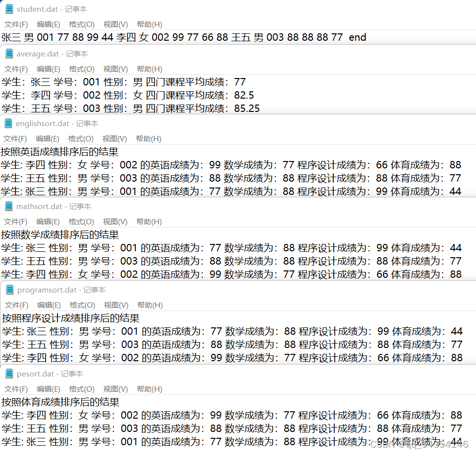The height and width of the screenshot is (454, 476).
Task: Click 张三's row in the mathsort.dat window
Action: [231, 248]
